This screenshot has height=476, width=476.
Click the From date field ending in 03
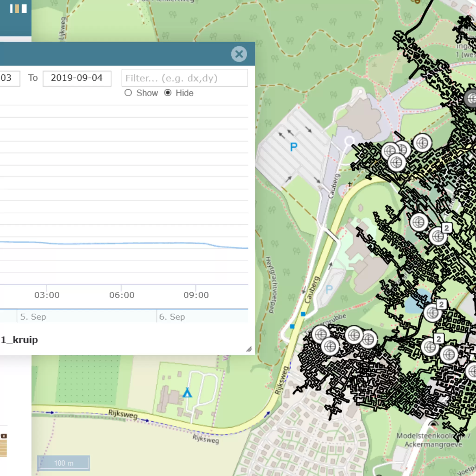point(10,78)
